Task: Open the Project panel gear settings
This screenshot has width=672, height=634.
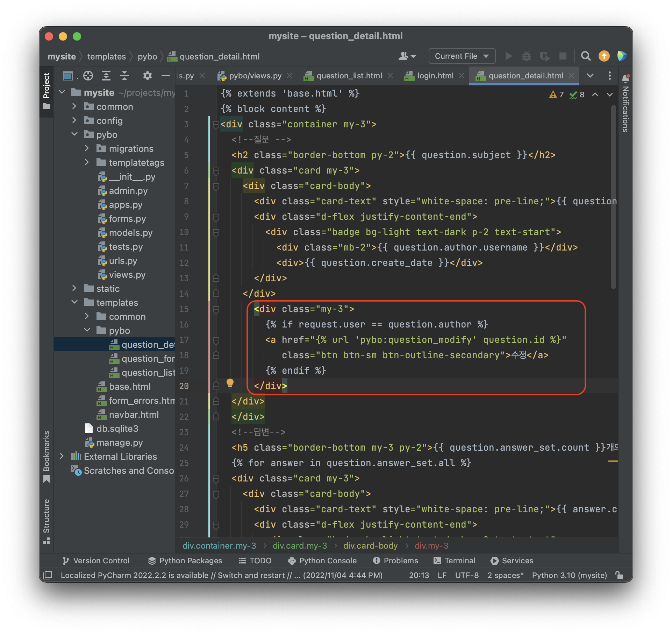Action: click(147, 76)
